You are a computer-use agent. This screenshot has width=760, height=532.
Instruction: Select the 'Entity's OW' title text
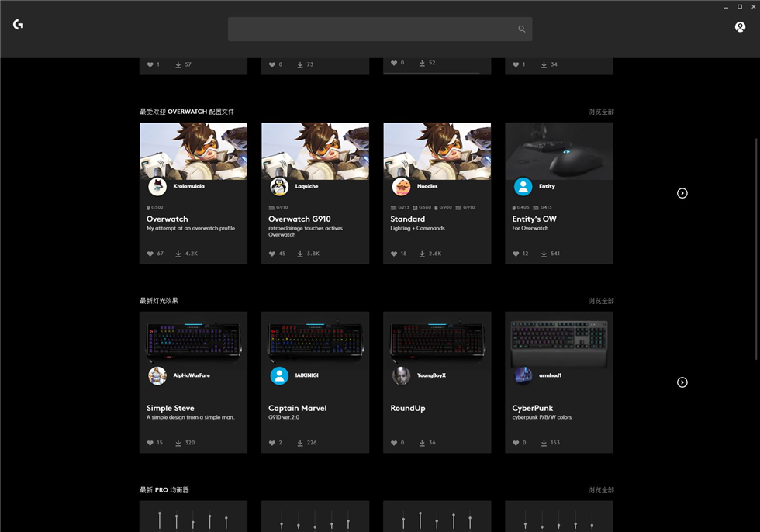[534, 219]
